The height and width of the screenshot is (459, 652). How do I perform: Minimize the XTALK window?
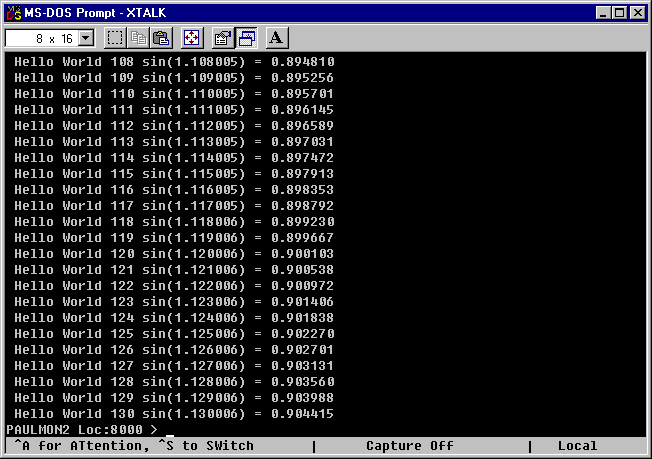pos(603,12)
